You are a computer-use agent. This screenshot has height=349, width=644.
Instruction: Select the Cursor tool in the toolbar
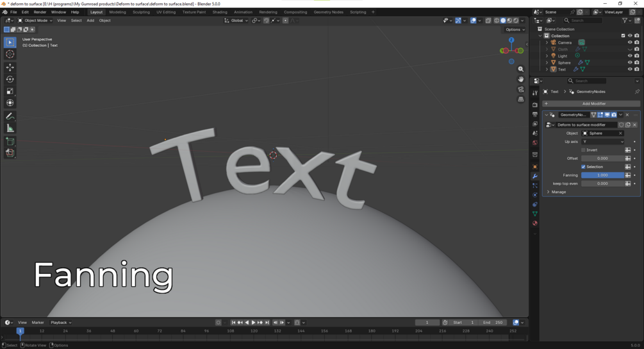click(x=10, y=55)
